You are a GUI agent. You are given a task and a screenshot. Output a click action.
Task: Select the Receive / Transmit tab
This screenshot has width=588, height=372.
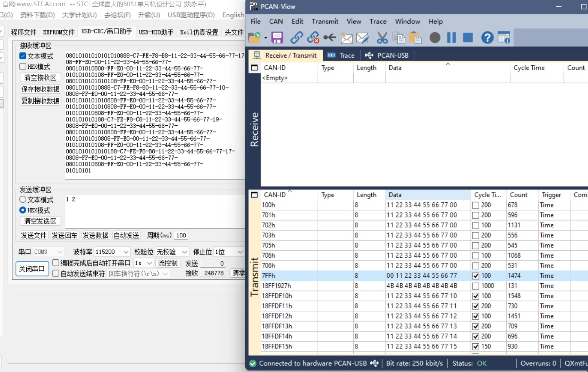[x=285, y=55]
